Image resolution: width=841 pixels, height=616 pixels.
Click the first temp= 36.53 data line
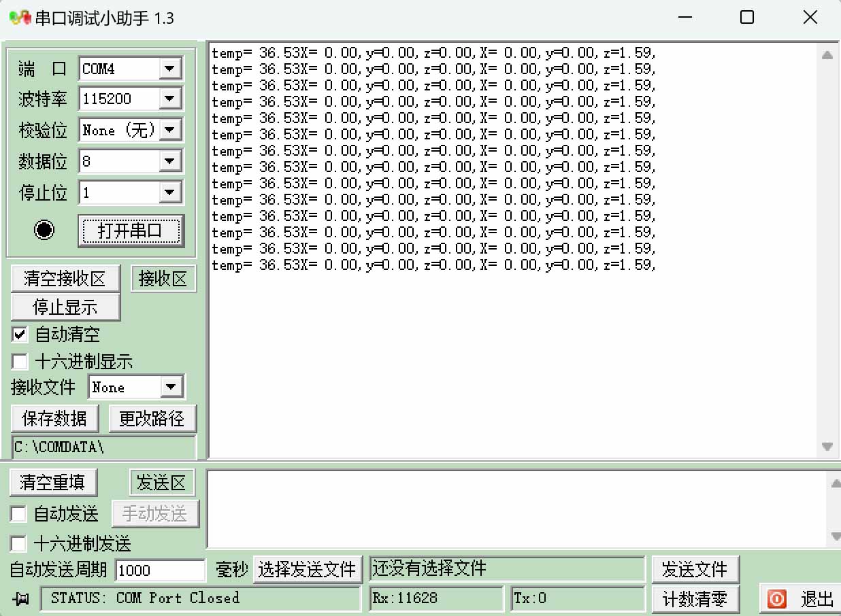point(433,52)
